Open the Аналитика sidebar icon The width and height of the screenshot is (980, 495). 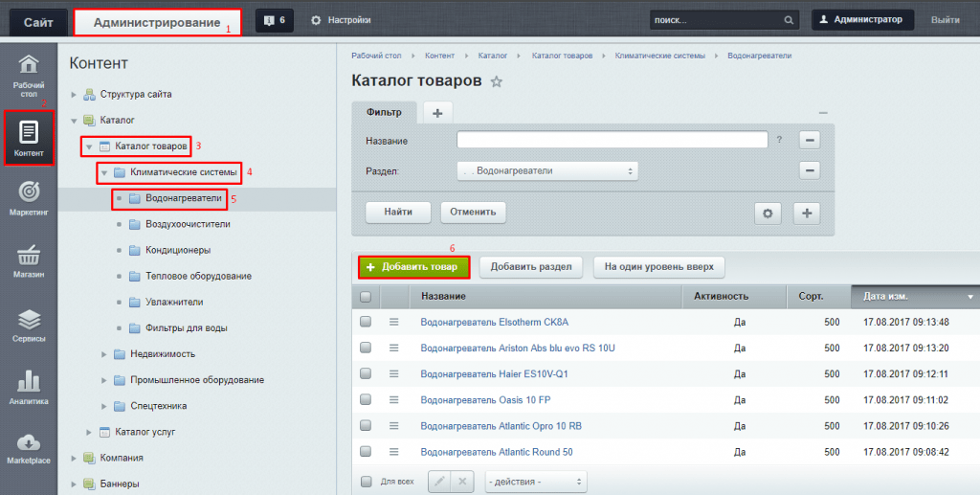click(29, 388)
